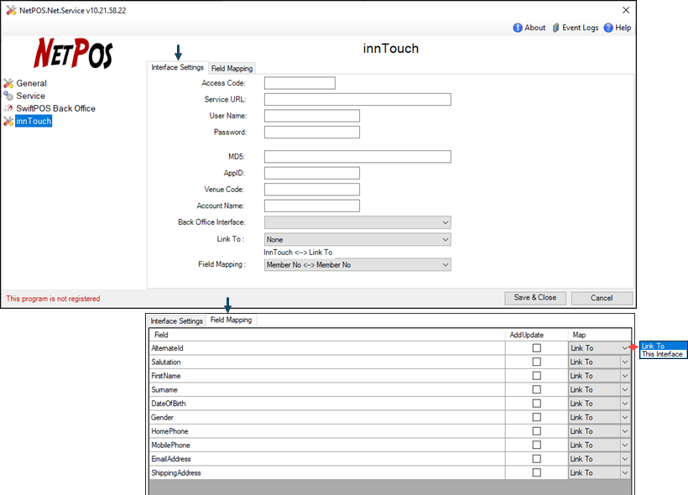Click the SwiftPOS Back Office icon
The height and width of the screenshot is (495, 688).
[8, 108]
